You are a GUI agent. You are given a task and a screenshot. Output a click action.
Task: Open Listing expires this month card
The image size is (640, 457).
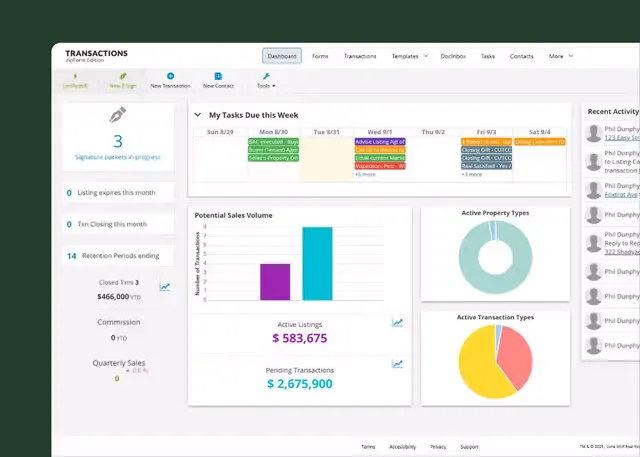pos(118,193)
